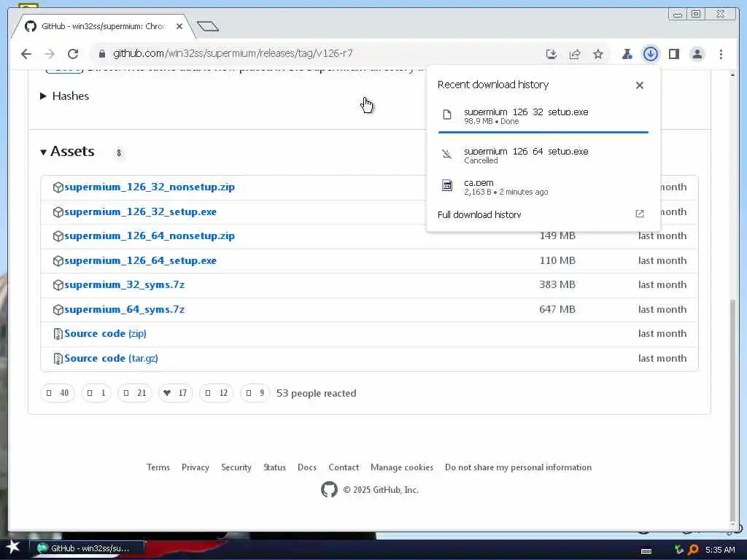Click Manage cookies in footer
This screenshot has height=560, width=747.
click(402, 467)
